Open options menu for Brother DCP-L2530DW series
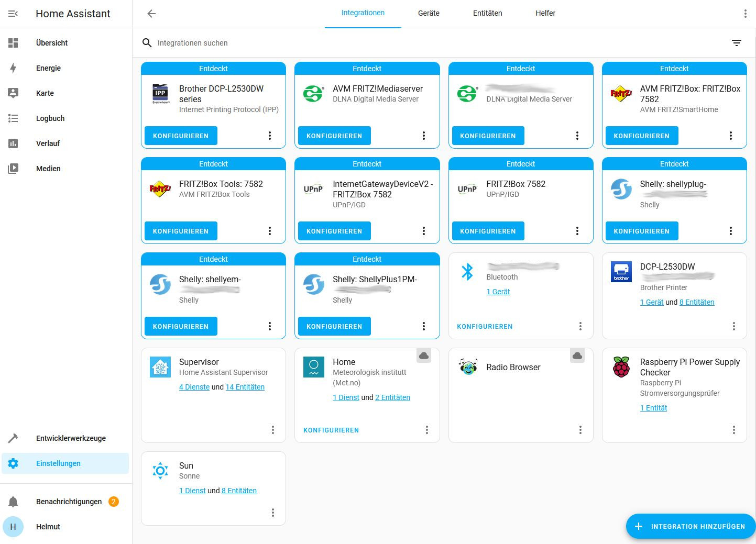Viewport: 756px width, 544px height. [x=270, y=136]
